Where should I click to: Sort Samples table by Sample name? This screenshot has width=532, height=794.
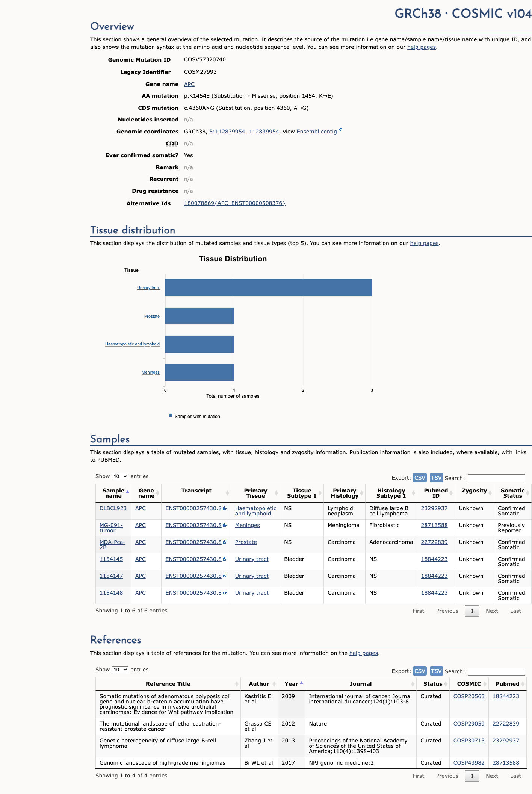(113, 493)
